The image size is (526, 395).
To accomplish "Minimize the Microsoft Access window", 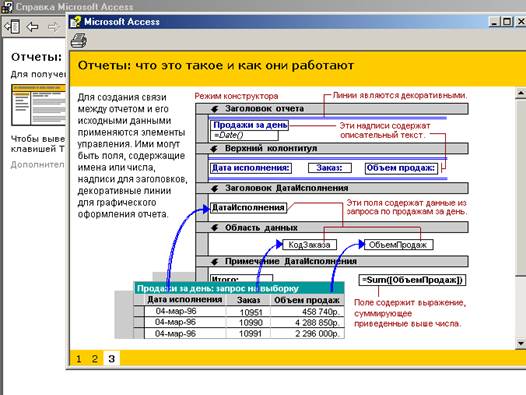I will 494,22.
